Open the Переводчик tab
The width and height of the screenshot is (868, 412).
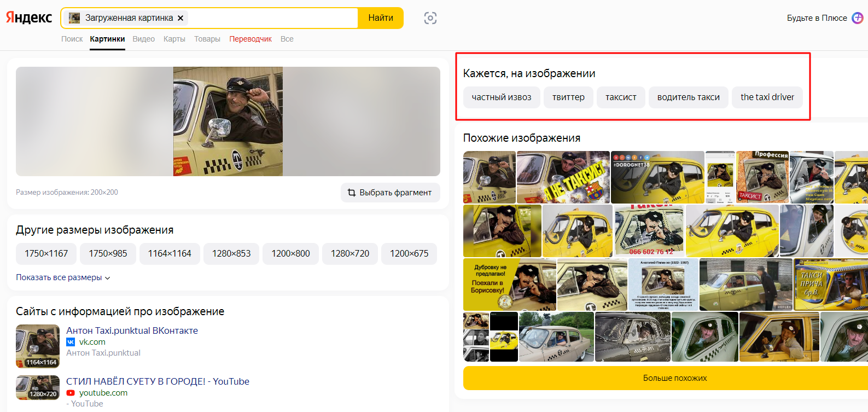tap(251, 39)
